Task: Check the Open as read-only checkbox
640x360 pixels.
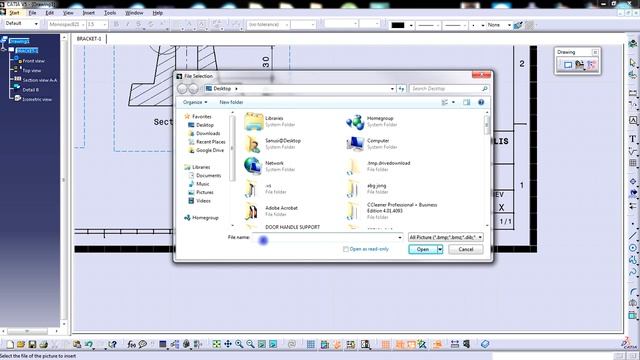Action: (346, 249)
